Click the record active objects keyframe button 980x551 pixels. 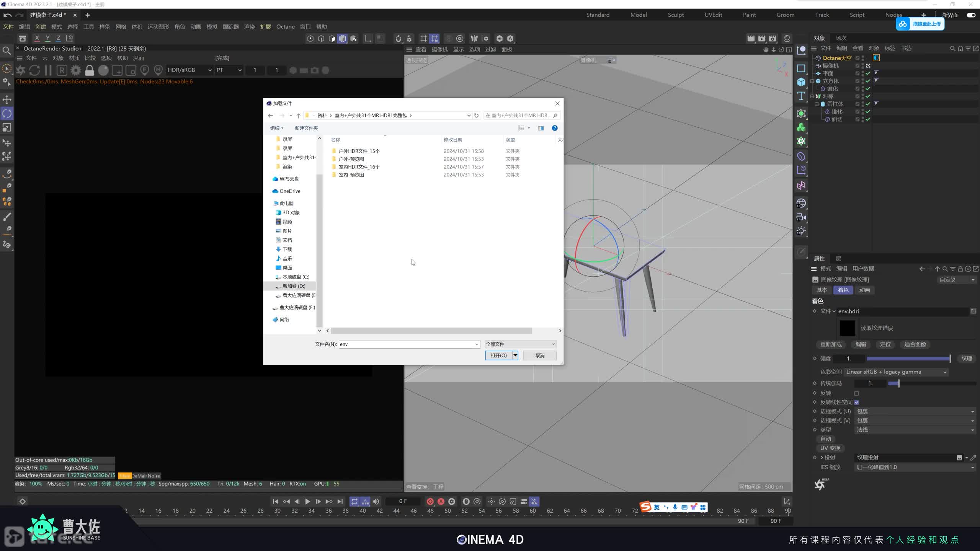430,501
